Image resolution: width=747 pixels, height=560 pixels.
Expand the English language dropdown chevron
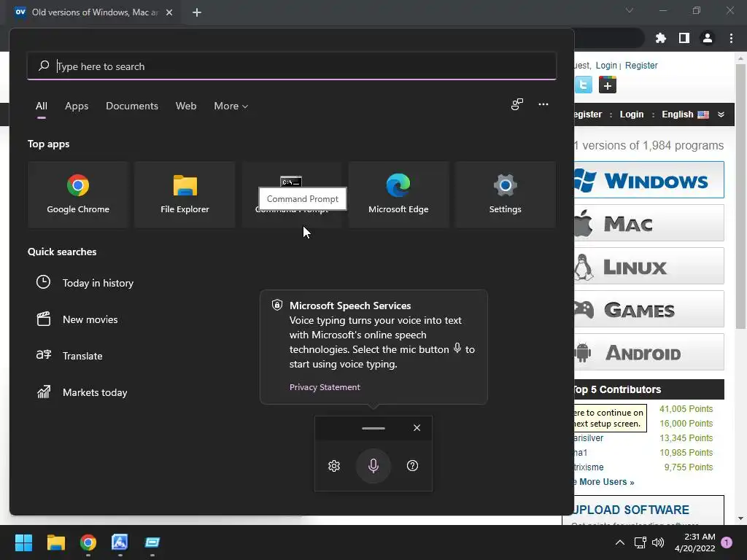[x=721, y=114]
